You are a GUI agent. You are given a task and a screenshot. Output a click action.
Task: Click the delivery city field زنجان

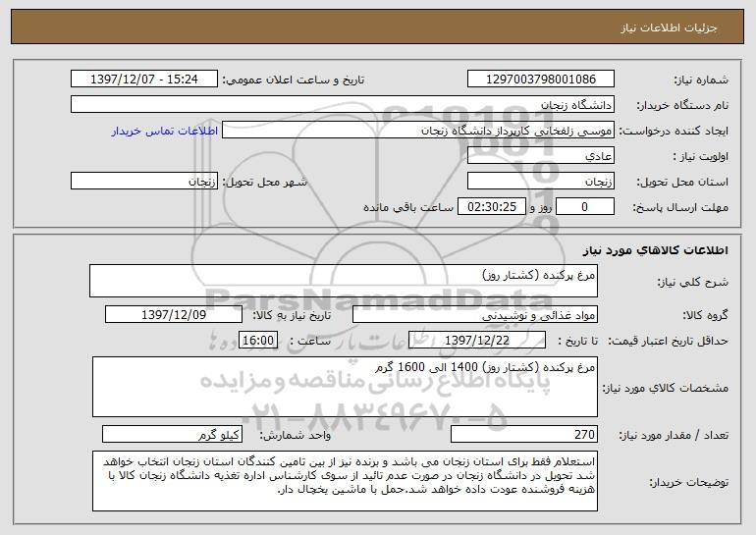(x=144, y=182)
